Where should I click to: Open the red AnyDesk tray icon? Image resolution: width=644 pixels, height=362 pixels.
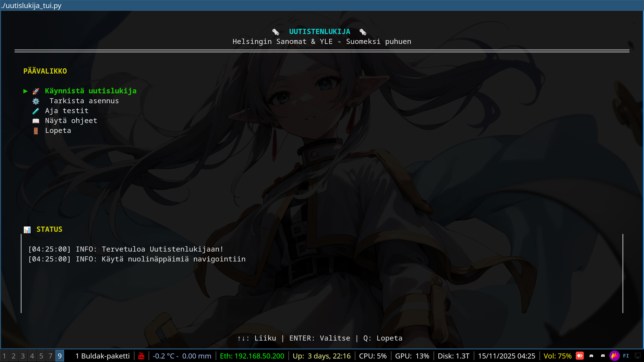[579, 355]
